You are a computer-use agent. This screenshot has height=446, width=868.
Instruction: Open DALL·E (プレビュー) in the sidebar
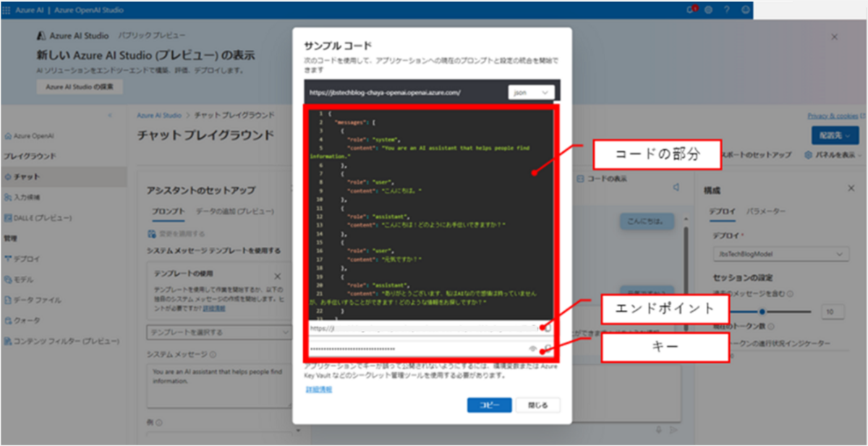click(x=38, y=217)
